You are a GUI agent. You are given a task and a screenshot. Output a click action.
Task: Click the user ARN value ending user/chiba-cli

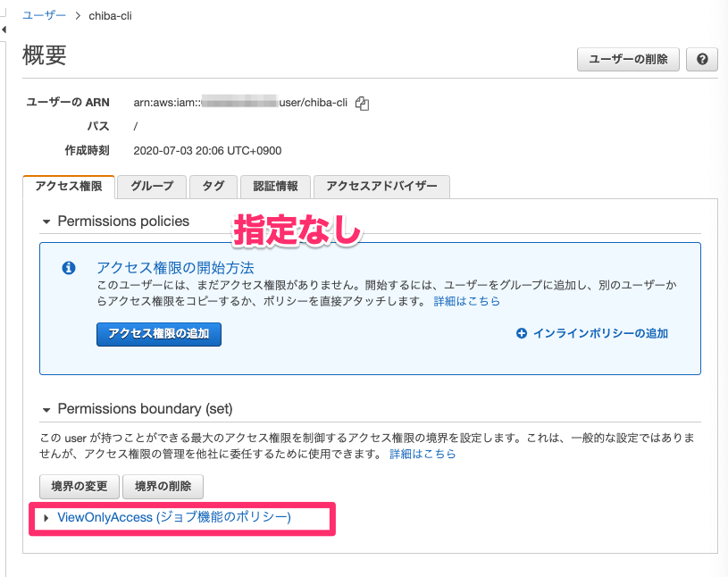(240, 103)
